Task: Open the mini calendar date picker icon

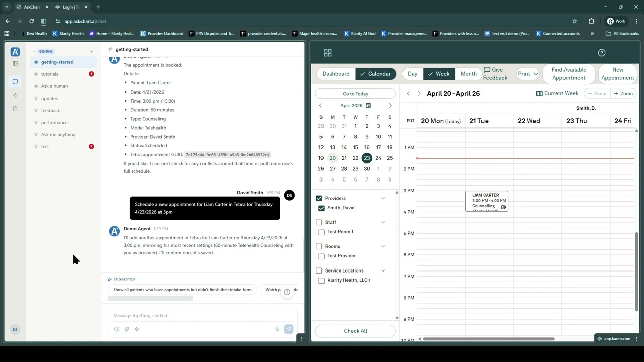Action: 368,106
